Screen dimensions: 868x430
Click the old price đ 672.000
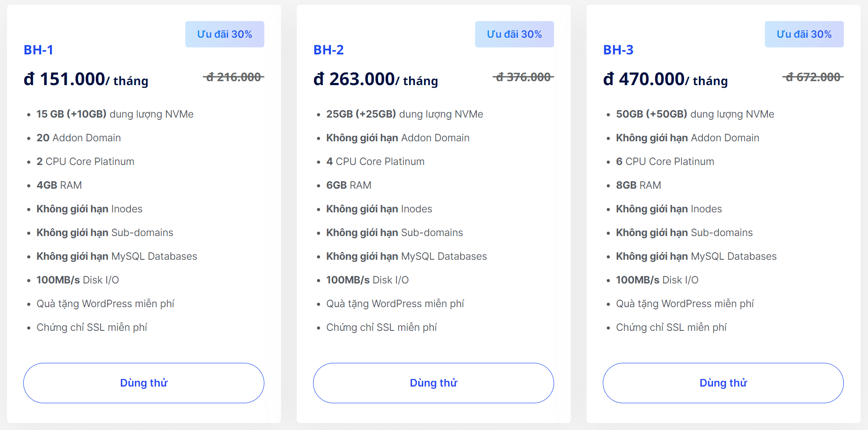coord(813,77)
